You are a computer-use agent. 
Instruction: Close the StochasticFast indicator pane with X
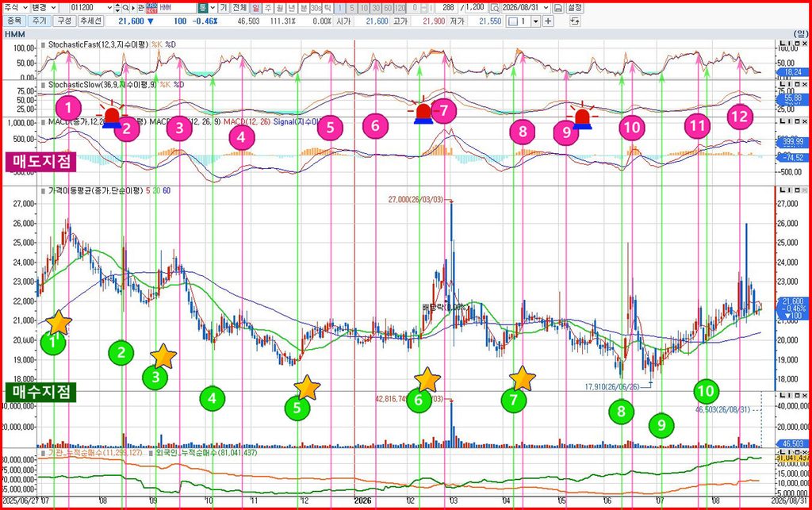[x=804, y=44]
